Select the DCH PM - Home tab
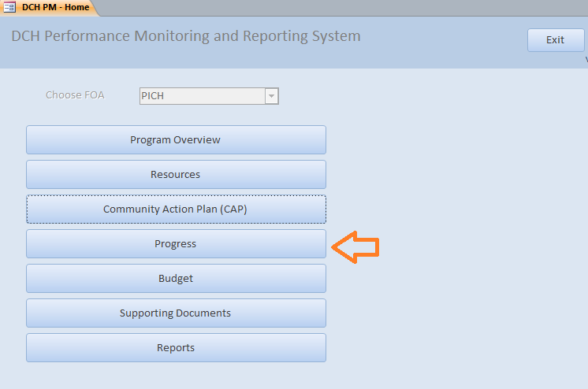Viewport: 588px width, 389px height. [54, 7]
